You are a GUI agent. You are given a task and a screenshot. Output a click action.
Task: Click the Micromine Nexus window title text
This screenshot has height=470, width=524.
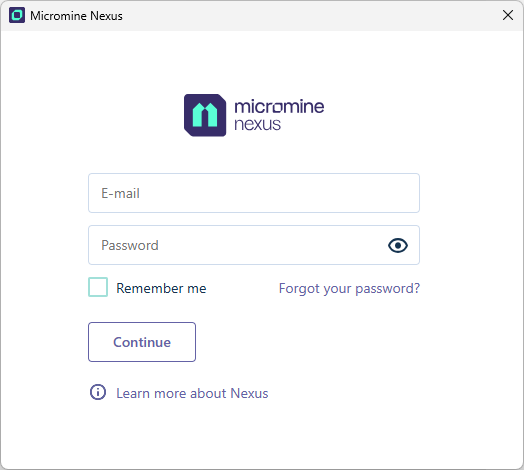click(x=76, y=16)
